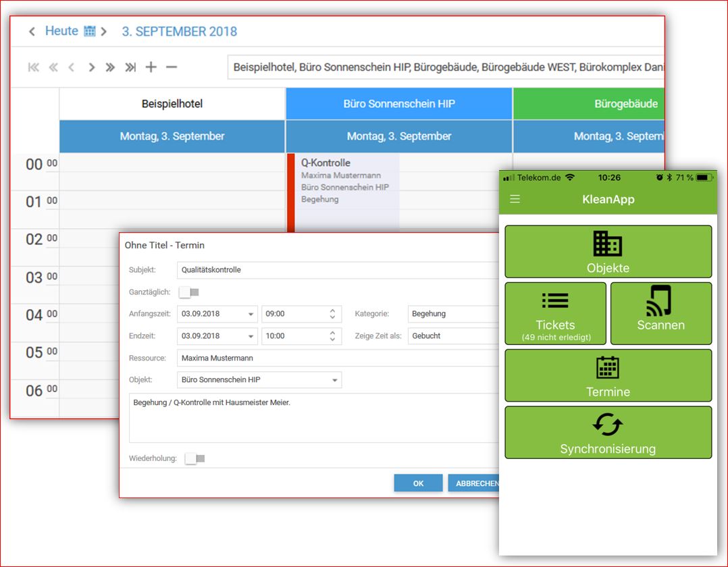Open Zeige Zeit als dropdown showing Gebucht

pos(453,336)
